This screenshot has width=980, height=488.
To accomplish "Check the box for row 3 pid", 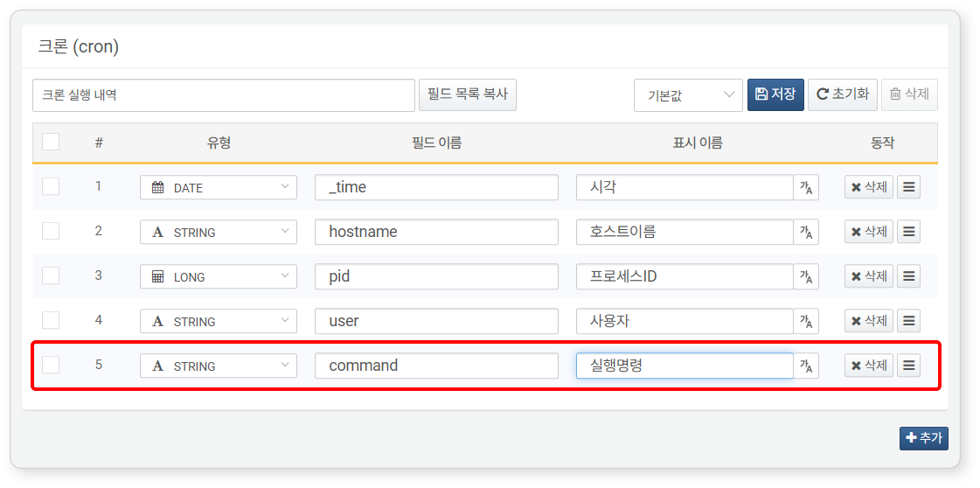I will [x=51, y=275].
